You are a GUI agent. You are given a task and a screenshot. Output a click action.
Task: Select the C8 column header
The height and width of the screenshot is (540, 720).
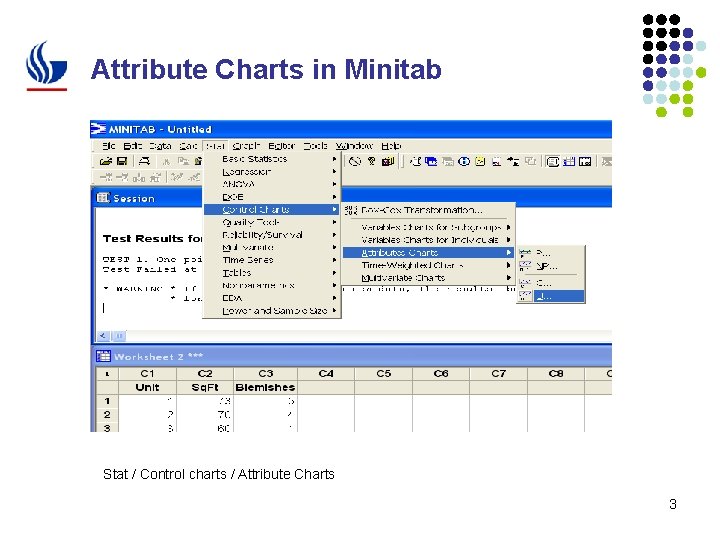click(556, 373)
